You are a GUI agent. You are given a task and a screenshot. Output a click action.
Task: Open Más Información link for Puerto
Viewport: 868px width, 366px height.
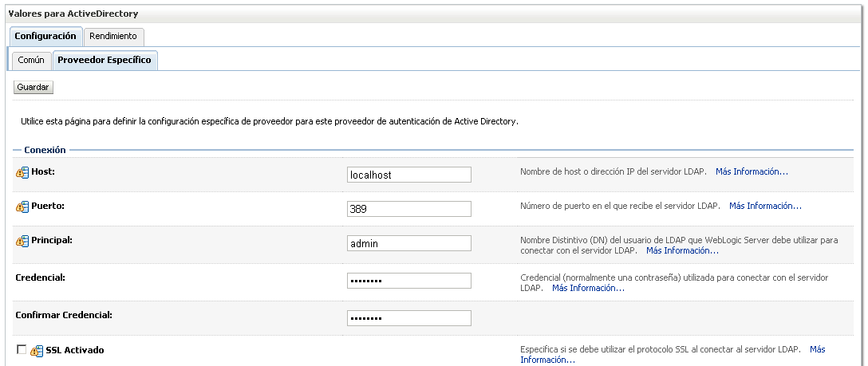[765, 206]
